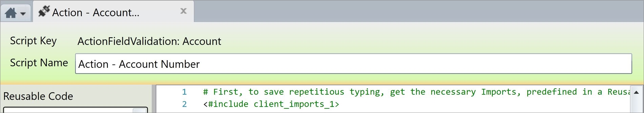Click the 'Script Name' label
This screenshot has width=644, height=113.
[x=39, y=63]
